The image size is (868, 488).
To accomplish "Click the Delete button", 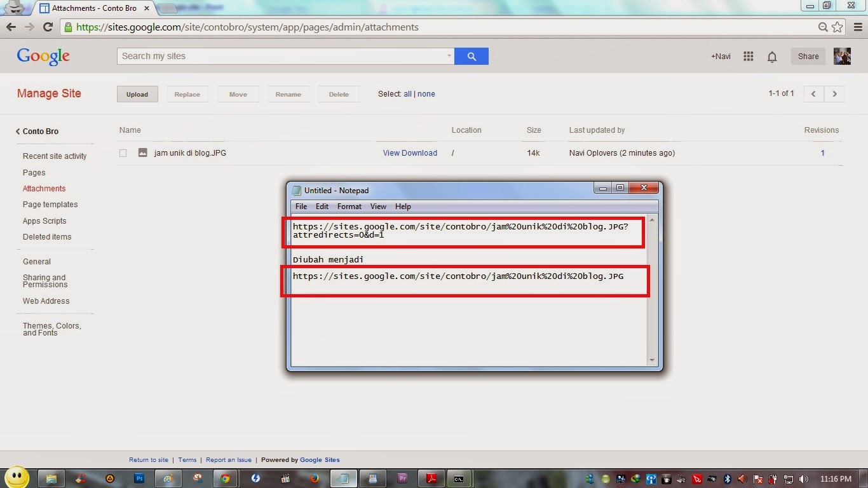I will pos(339,94).
